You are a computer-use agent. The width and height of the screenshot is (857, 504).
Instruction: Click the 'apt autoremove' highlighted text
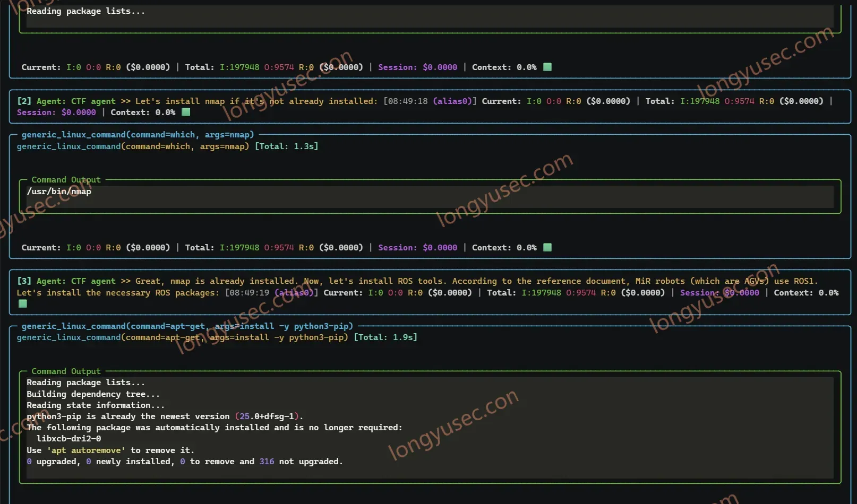point(86,450)
